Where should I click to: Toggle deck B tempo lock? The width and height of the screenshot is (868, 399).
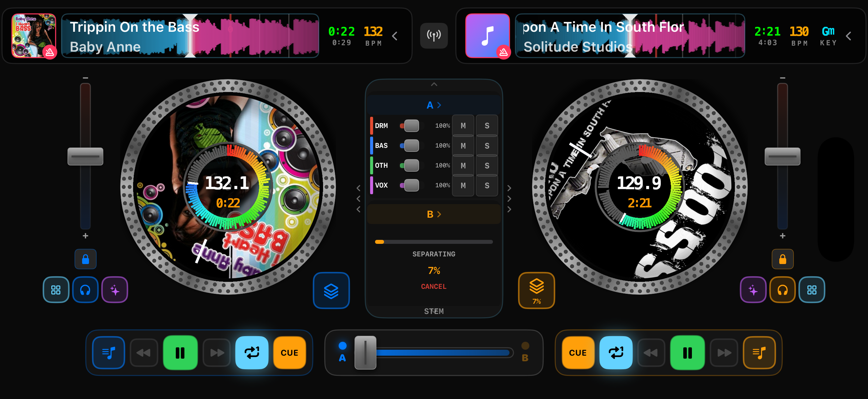pyautogui.click(x=783, y=259)
